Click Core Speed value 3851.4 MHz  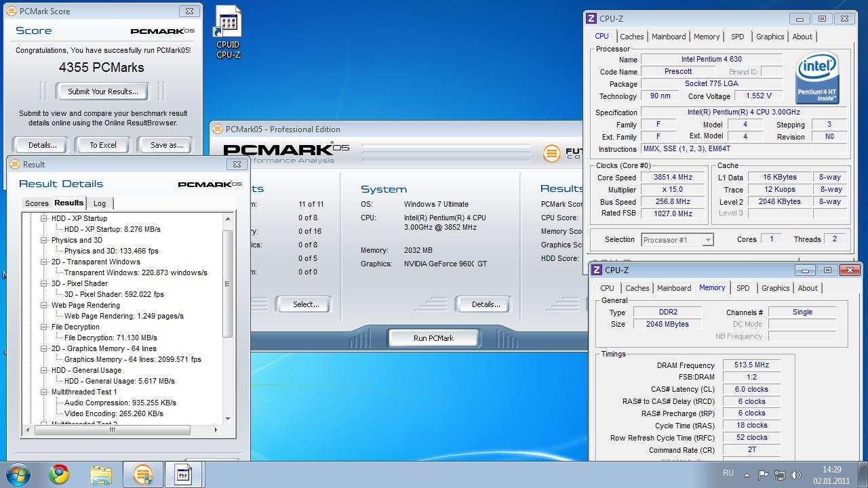click(x=673, y=178)
